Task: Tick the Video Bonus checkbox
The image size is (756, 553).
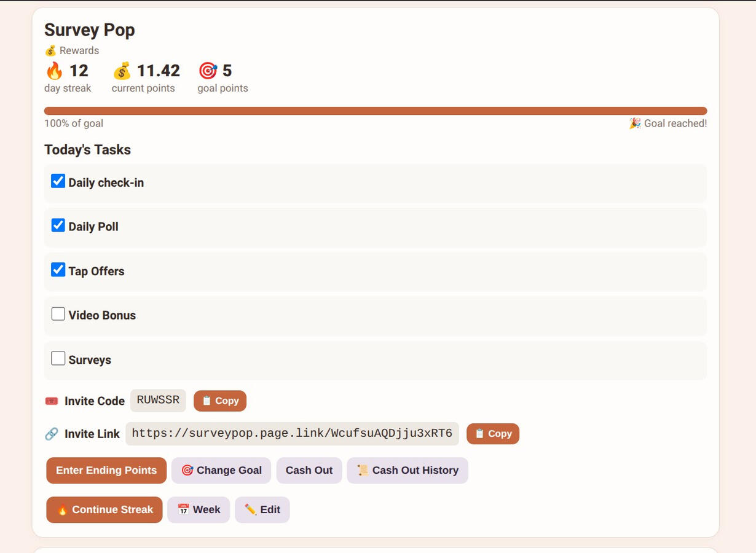Action: (x=58, y=314)
